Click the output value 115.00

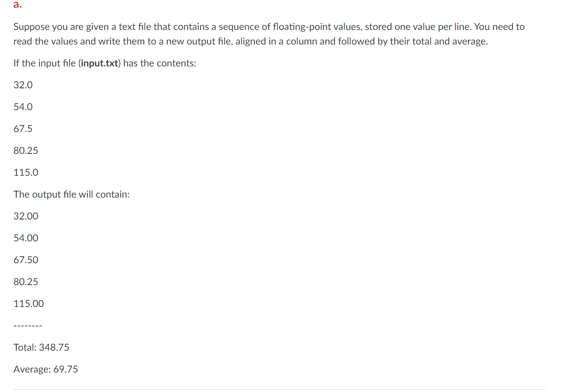[x=29, y=304]
